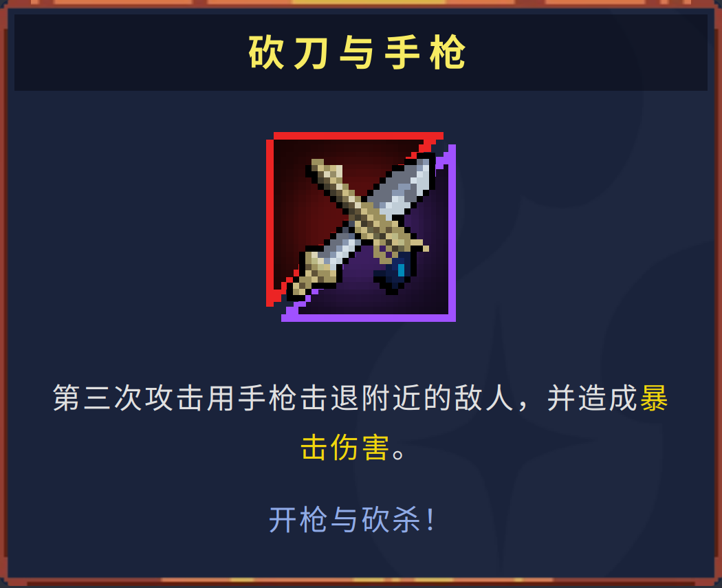Click the orange bottom border of card
This screenshot has width=722, height=588.
[x=361, y=582]
